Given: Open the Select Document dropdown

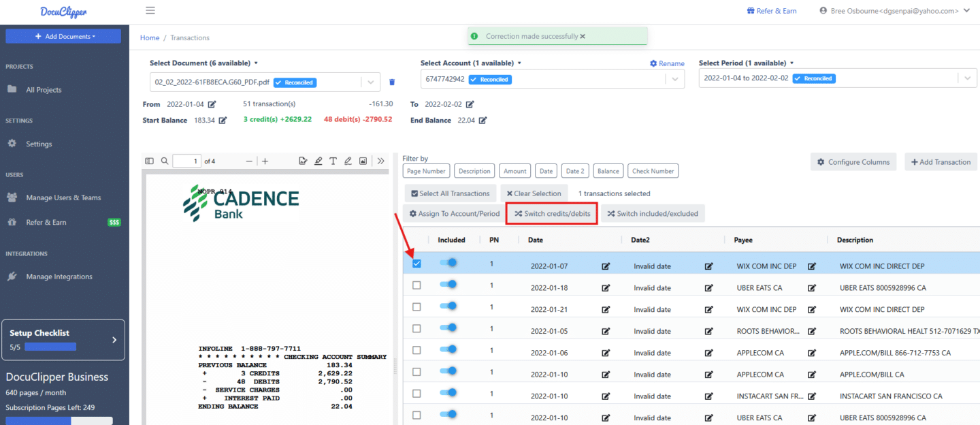Looking at the screenshot, I should click(370, 82).
